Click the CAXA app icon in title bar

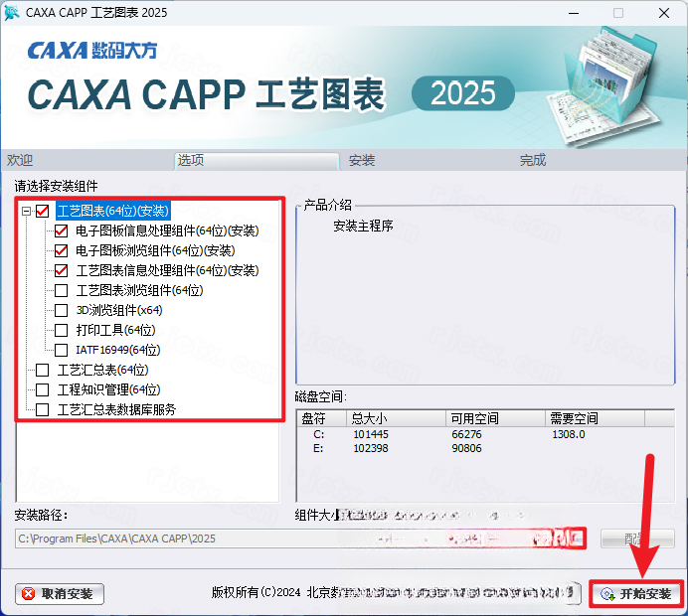pos(11,12)
